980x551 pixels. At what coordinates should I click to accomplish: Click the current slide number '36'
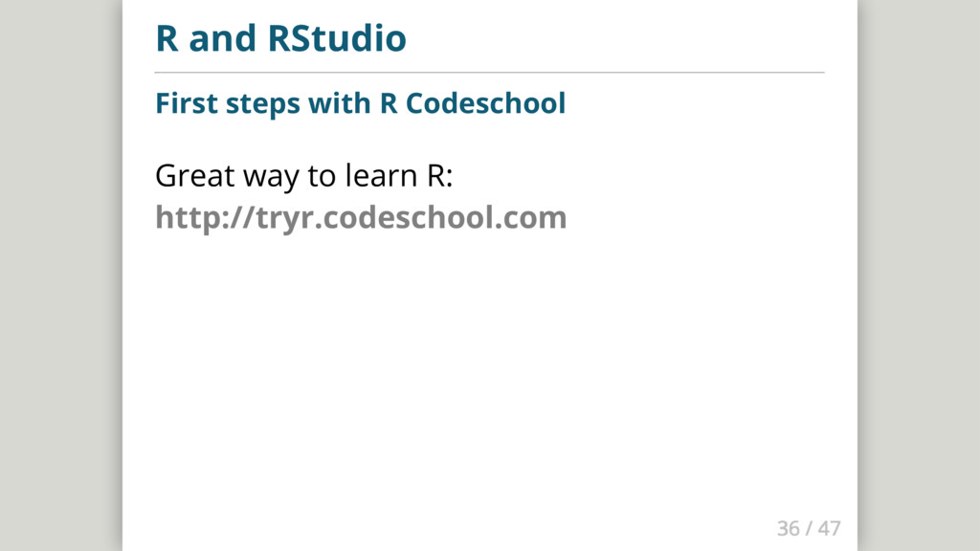coord(788,528)
